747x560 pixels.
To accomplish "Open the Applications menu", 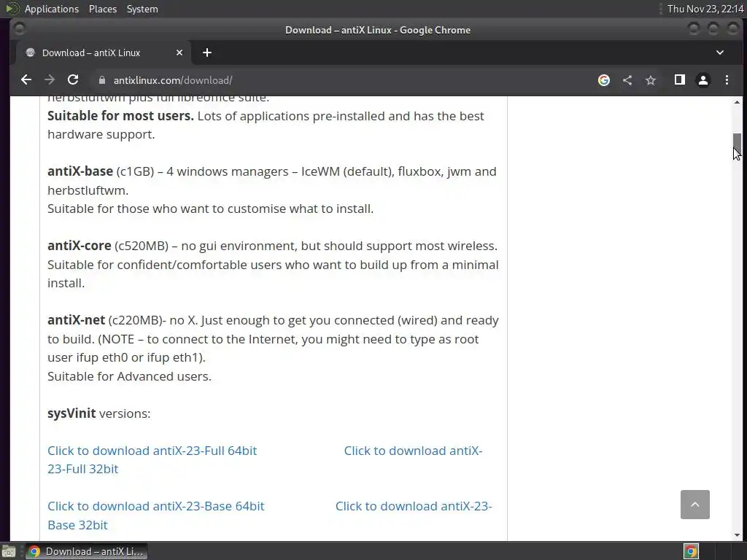I will [x=52, y=9].
